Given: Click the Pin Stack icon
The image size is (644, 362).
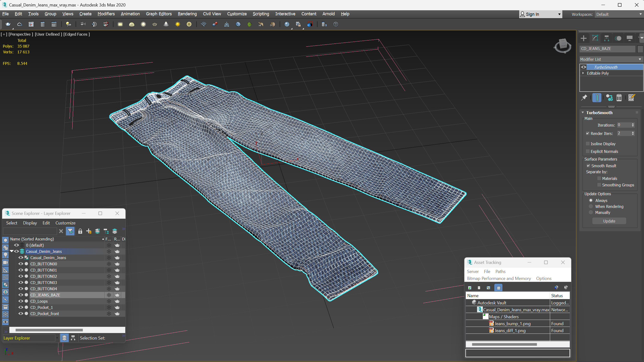Looking at the screenshot, I should pos(584,98).
